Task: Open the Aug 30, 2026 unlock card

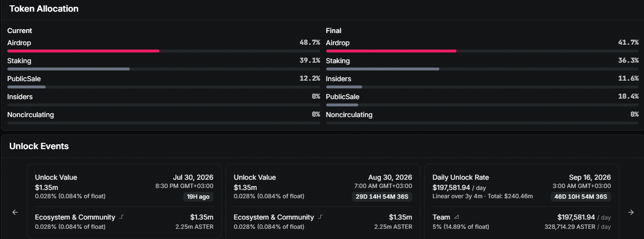Action: click(323, 201)
